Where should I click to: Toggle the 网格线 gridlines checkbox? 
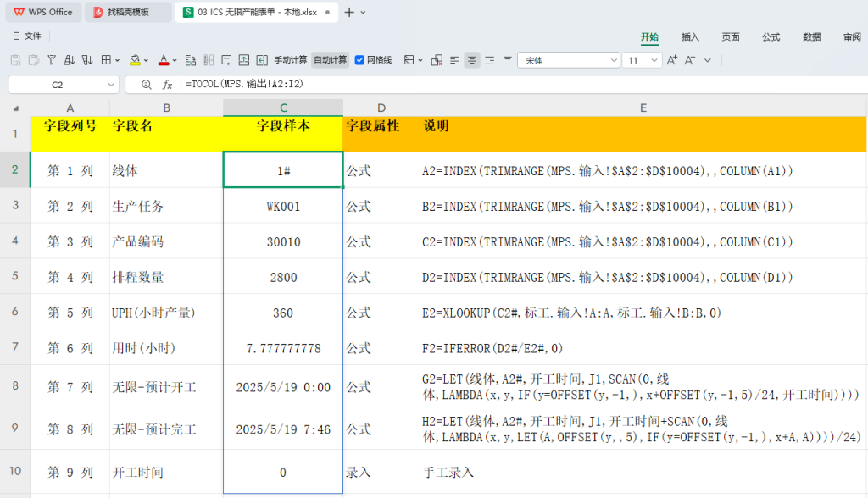[359, 60]
